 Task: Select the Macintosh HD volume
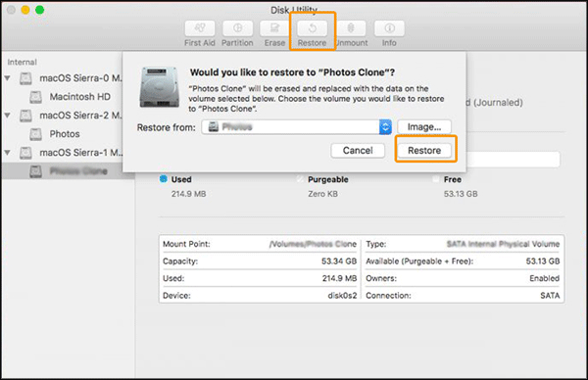click(80, 97)
